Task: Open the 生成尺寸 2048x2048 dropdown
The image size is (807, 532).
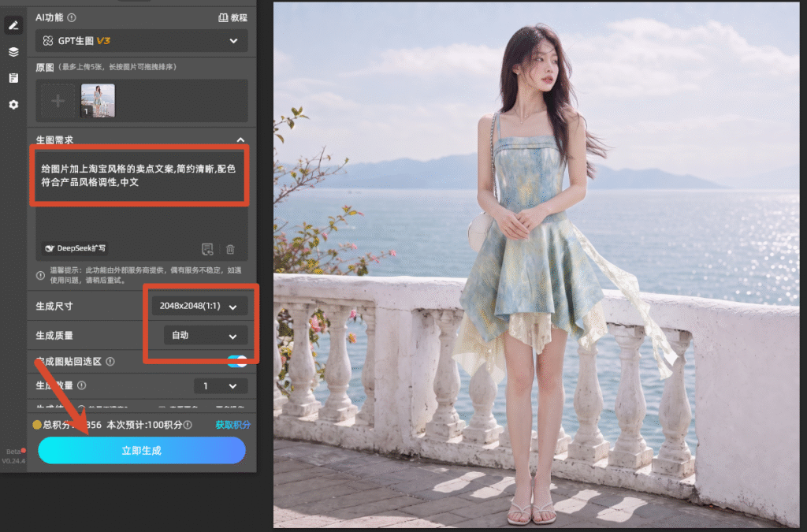Action: point(199,306)
